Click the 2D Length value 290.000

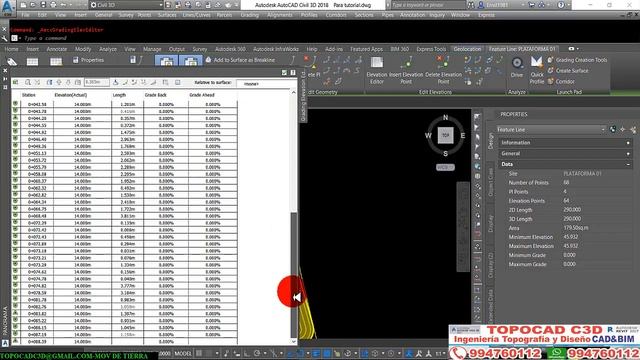572,210
